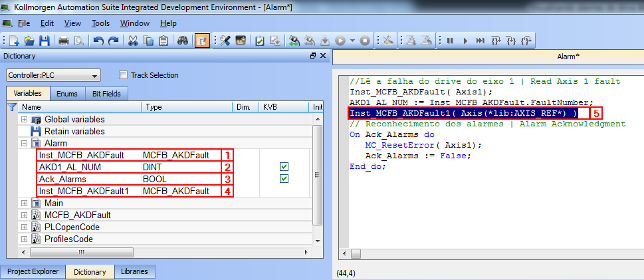The image size is (644, 280).
Task: Click the grayed drive undo arrow icon
Action: [x=427, y=41]
